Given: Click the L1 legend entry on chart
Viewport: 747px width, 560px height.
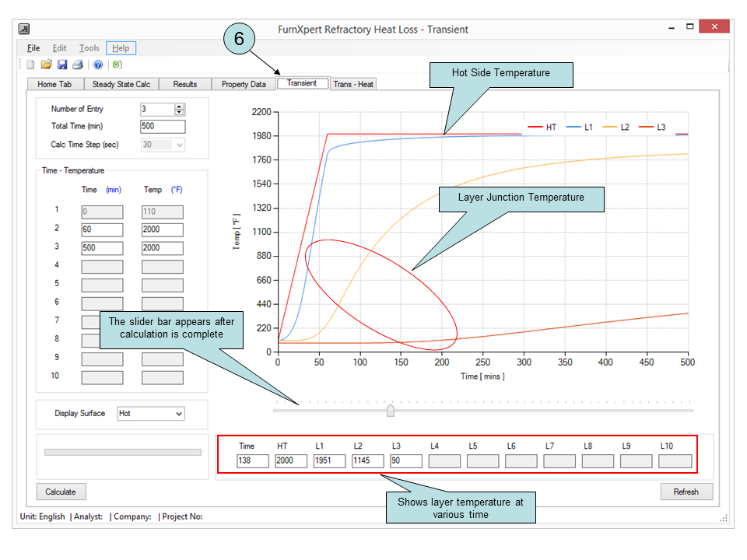Looking at the screenshot, I should tap(579, 127).
